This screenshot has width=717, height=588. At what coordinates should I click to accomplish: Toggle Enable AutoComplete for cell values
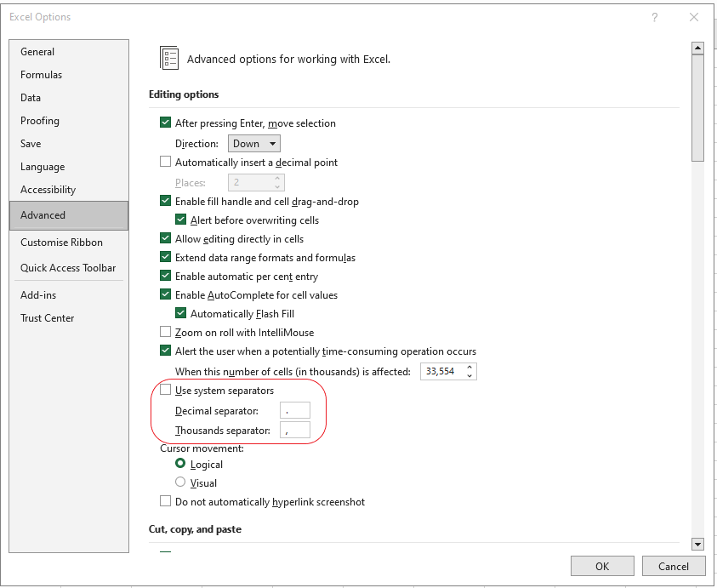(x=165, y=294)
